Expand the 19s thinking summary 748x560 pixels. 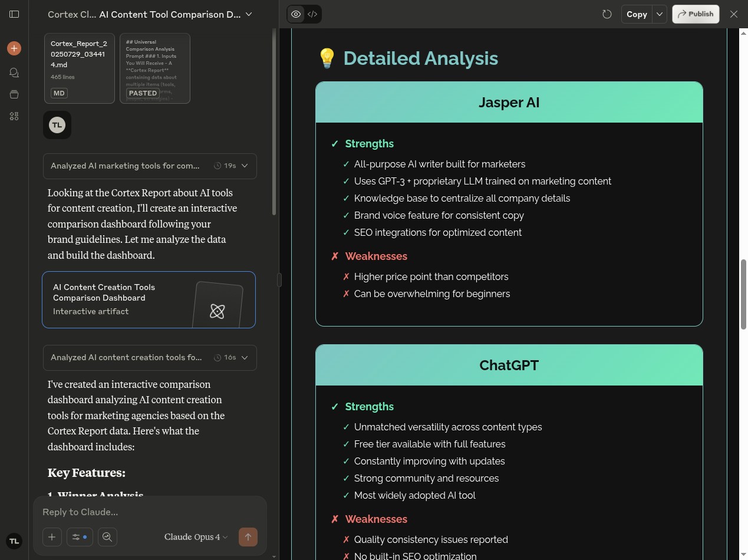(150, 166)
